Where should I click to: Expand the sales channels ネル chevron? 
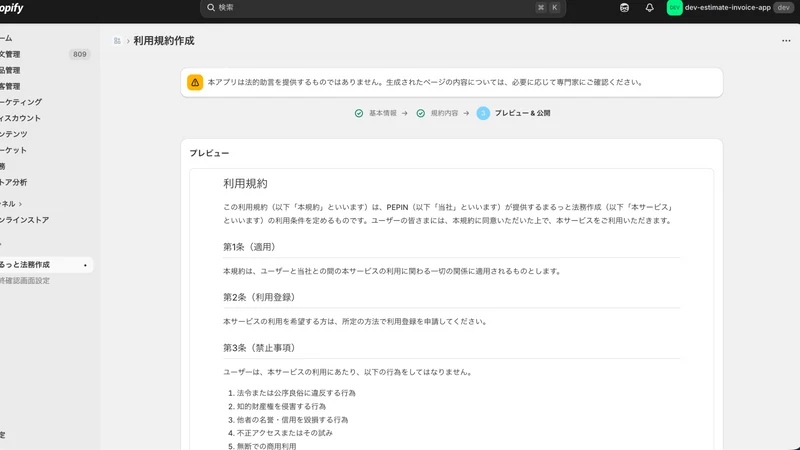[x=20, y=204]
